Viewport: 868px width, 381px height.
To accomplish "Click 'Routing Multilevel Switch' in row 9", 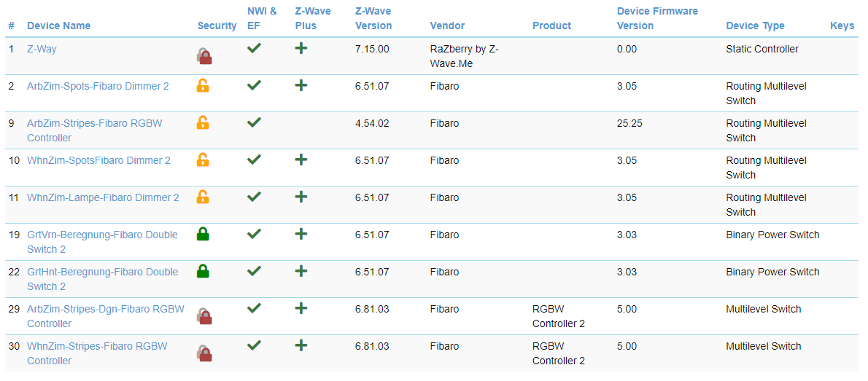I will 767,130.
